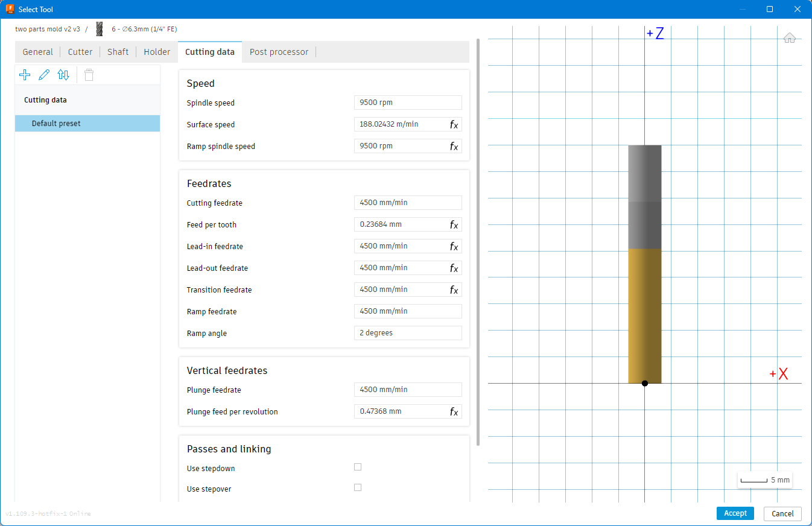The image size is (812, 526).
Task: Click the gray shaft section of tool preview
Action: tap(645, 197)
